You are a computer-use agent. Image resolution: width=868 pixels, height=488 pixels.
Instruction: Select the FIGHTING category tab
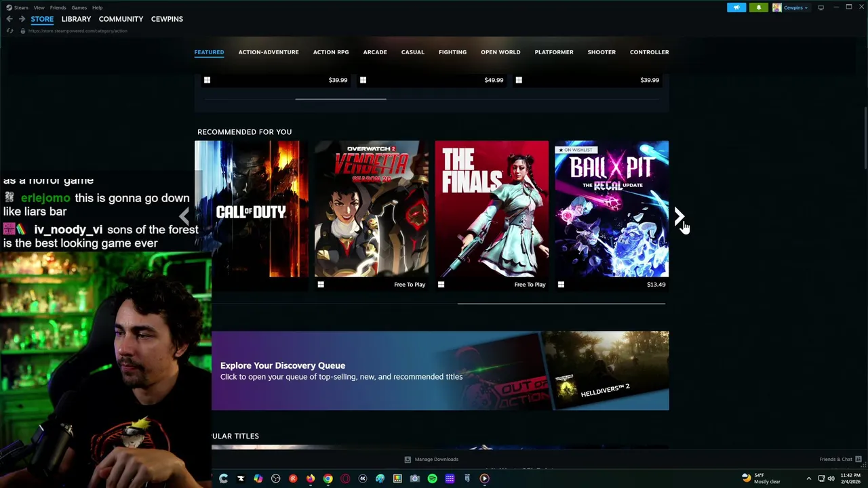click(x=452, y=52)
